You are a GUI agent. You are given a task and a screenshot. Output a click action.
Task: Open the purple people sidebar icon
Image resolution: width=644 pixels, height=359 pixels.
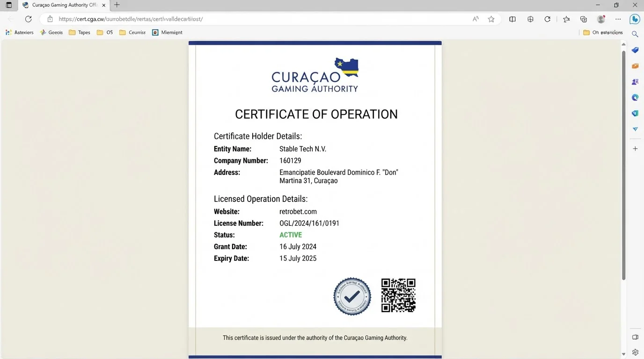[x=635, y=82]
